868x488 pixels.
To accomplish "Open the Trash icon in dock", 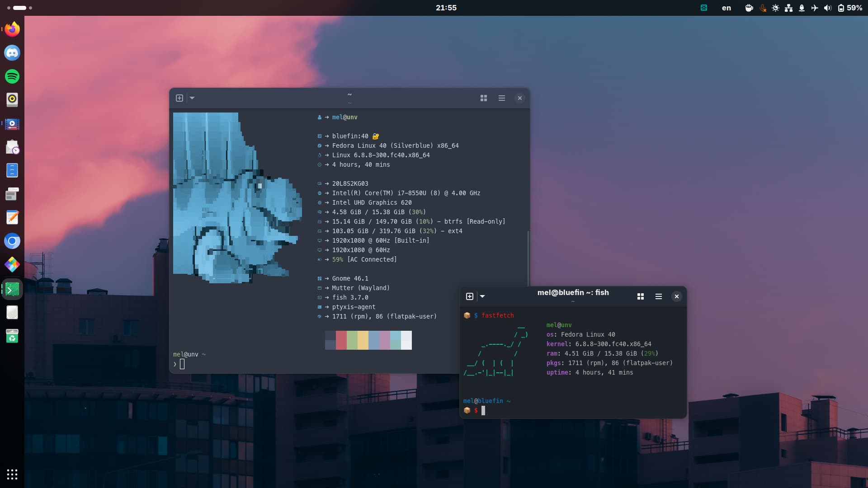I will pyautogui.click(x=12, y=336).
